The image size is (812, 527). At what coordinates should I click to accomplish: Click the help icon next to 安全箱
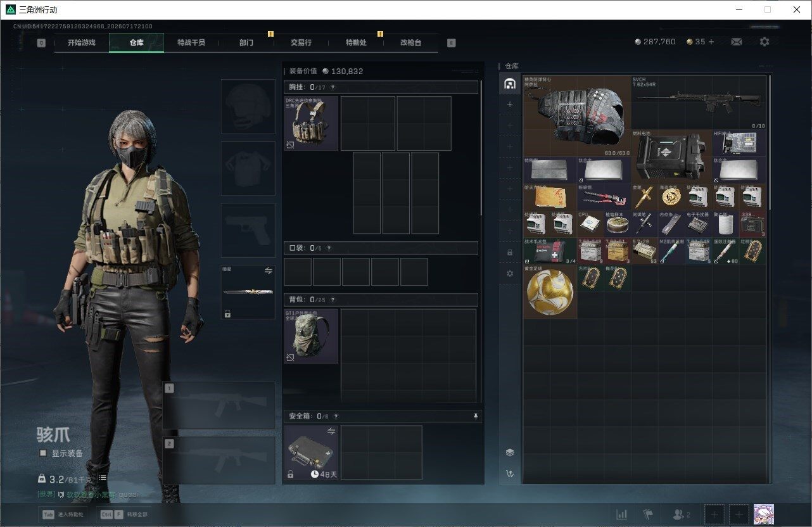coord(336,416)
